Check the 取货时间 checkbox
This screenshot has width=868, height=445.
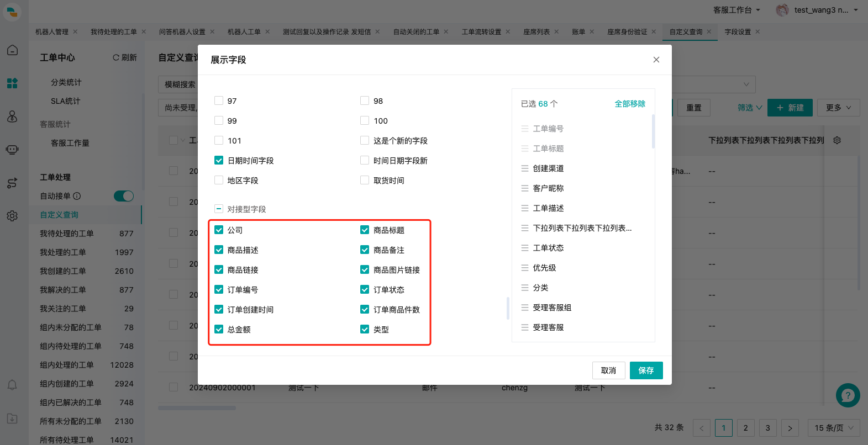point(365,180)
